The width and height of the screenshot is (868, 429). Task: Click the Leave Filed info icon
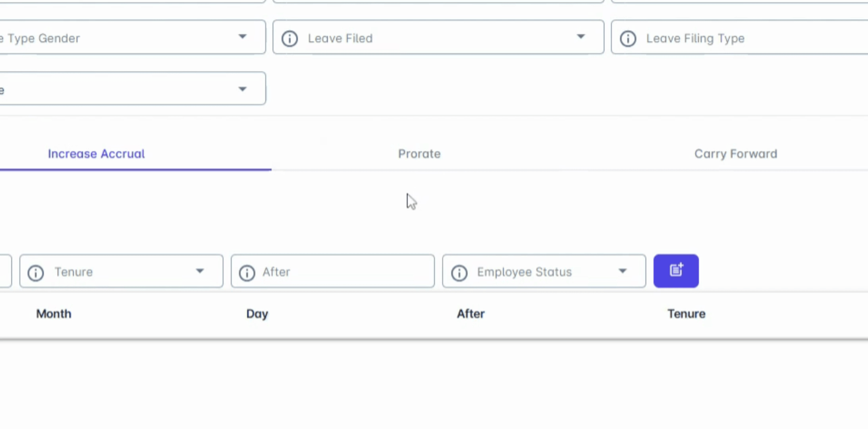click(289, 39)
